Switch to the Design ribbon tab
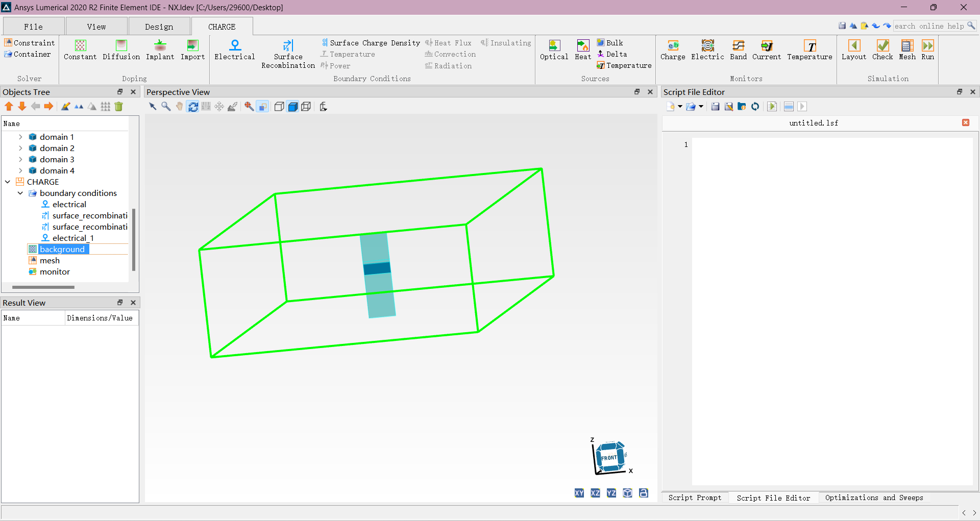Image resolution: width=980 pixels, height=521 pixels. click(x=159, y=27)
